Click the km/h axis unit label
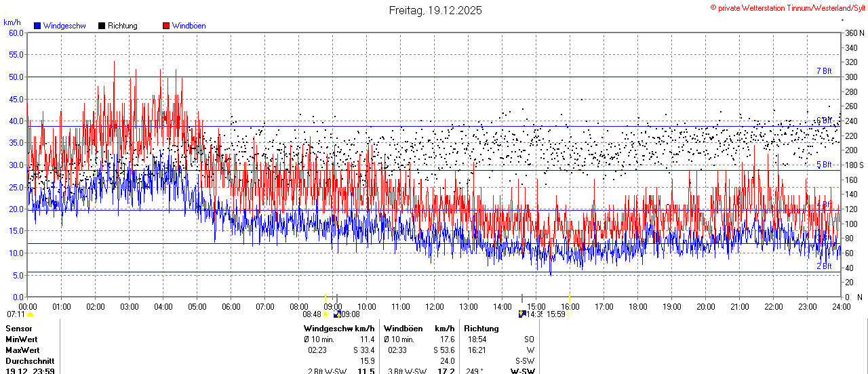Viewport: 868px width, 374px height. (12, 22)
